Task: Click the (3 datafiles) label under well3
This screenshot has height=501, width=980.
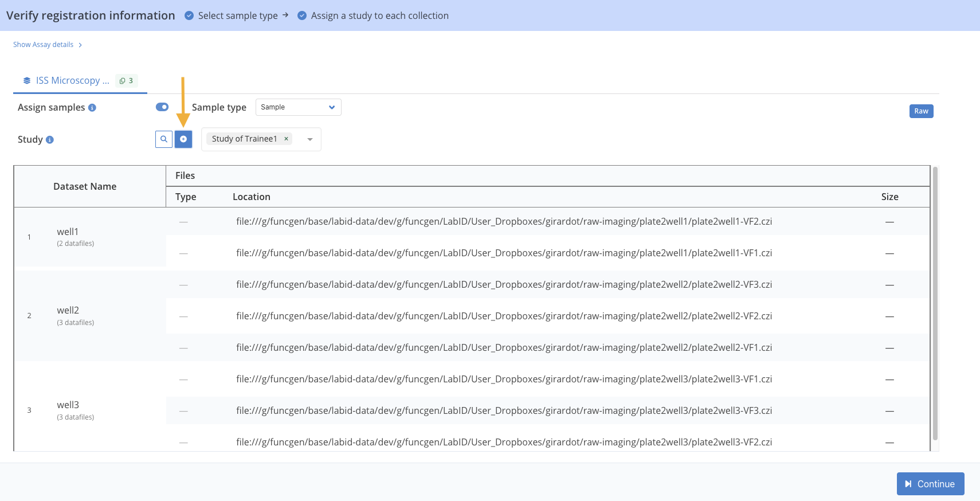Action: tap(75, 417)
